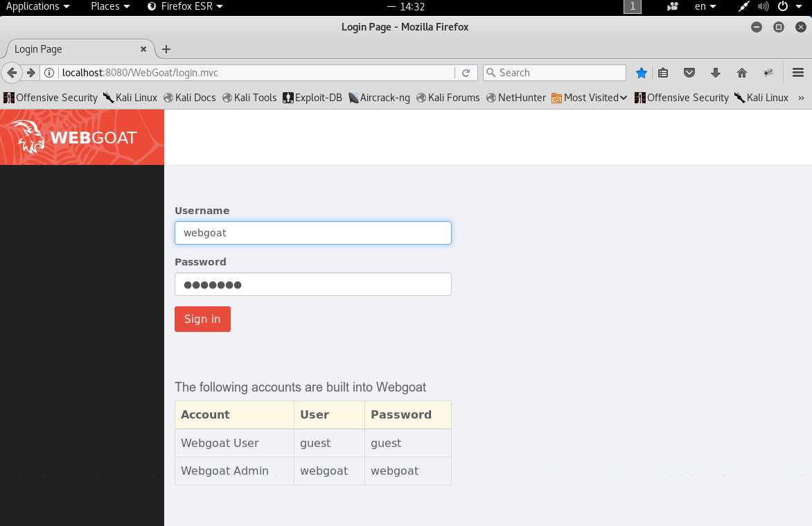Open the en keyboard layout dropdown

(x=705, y=6)
